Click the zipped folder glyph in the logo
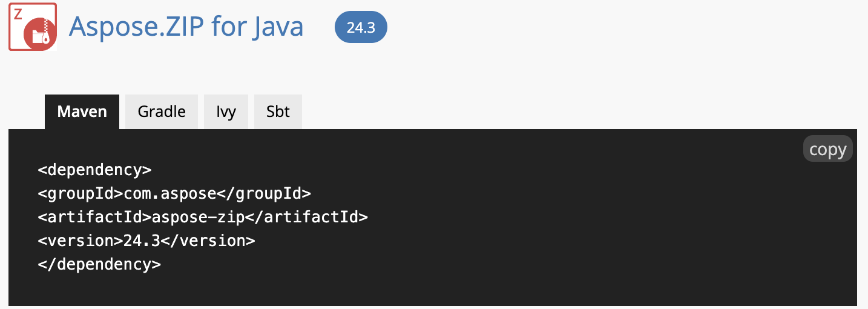This screenshot has height=309, width=868. pos(41,36)
